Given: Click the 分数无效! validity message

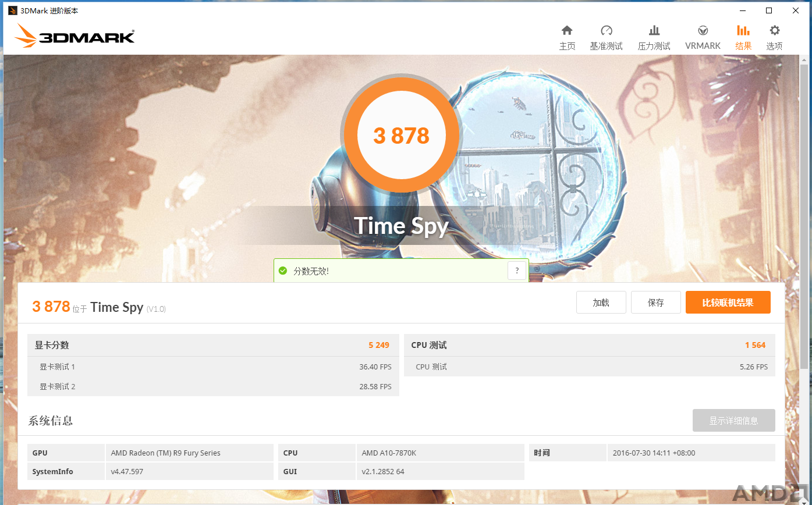Looking at the screenshot, I should (x=311, y=271).
